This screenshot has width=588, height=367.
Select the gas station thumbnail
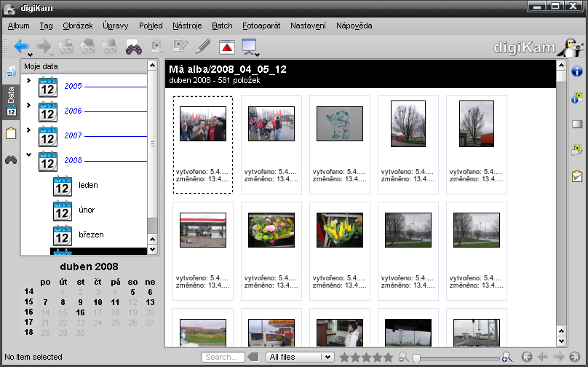coord(203,230)
